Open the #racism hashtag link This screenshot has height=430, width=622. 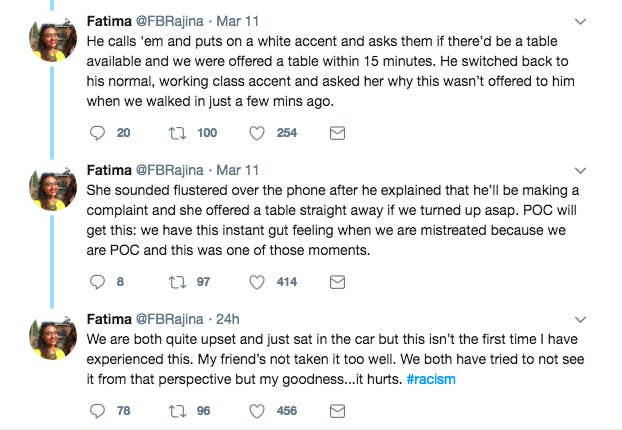coord(431,379)
